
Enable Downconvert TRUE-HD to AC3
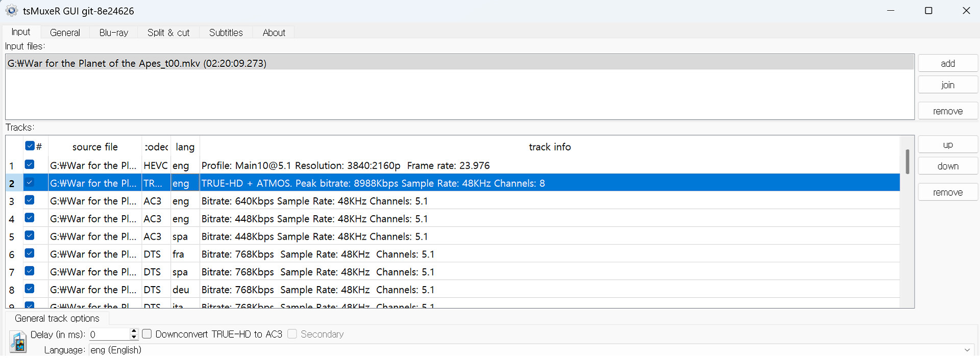tap(147, 334)
